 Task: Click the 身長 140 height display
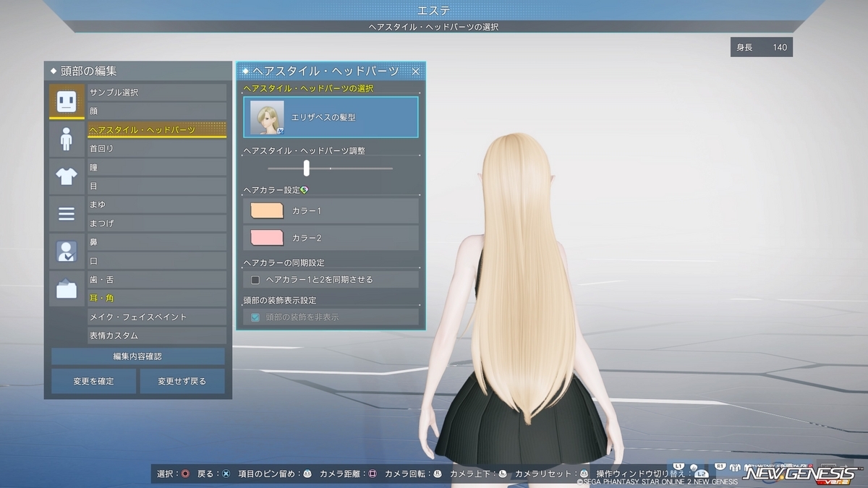(762, 48)
